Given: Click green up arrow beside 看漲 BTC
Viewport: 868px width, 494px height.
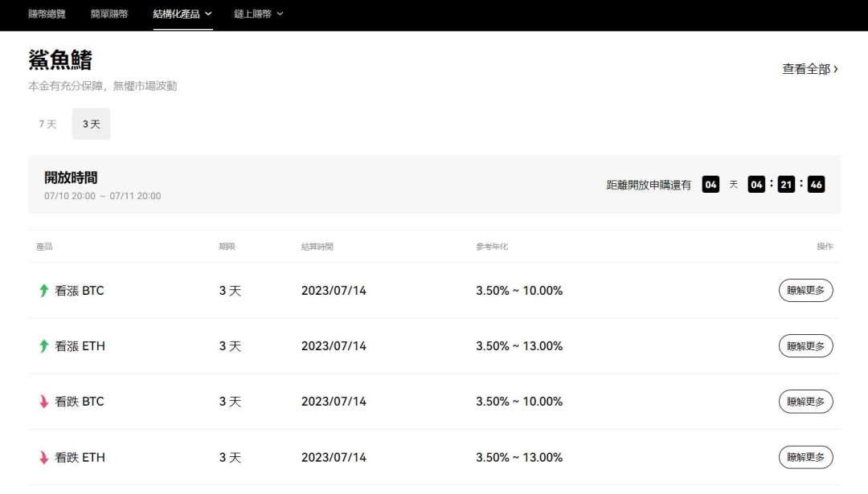Looking at the screenshot, I should (x=44, y=291).
